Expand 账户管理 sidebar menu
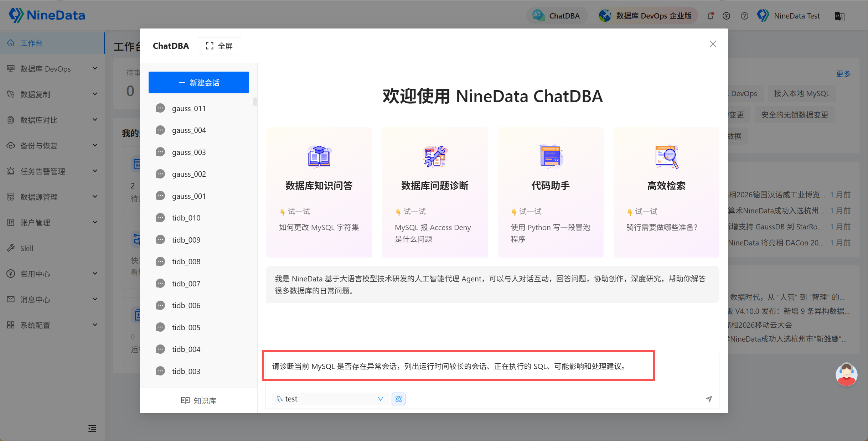Image resolution: width=868 pixels, height=441 pixels. 52,223
